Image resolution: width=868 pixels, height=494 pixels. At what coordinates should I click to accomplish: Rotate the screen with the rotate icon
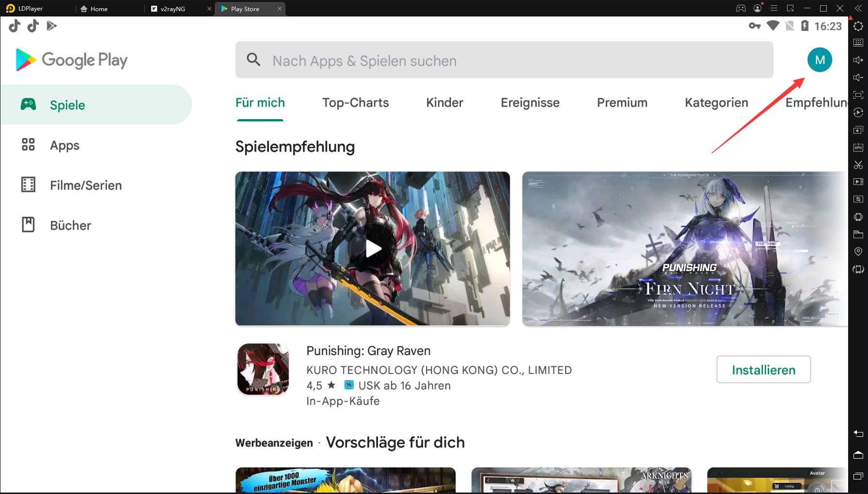coord(858,269)
